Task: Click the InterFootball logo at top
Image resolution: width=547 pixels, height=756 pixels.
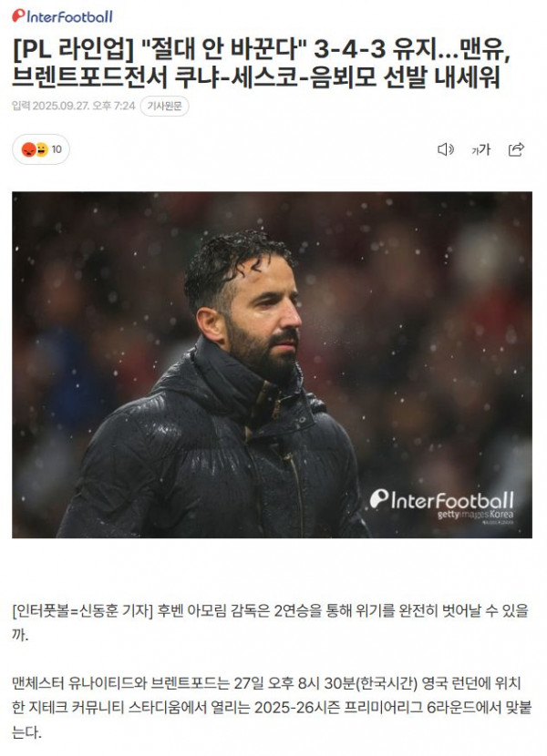Action: pyautogui.click(x=62, y=15)
